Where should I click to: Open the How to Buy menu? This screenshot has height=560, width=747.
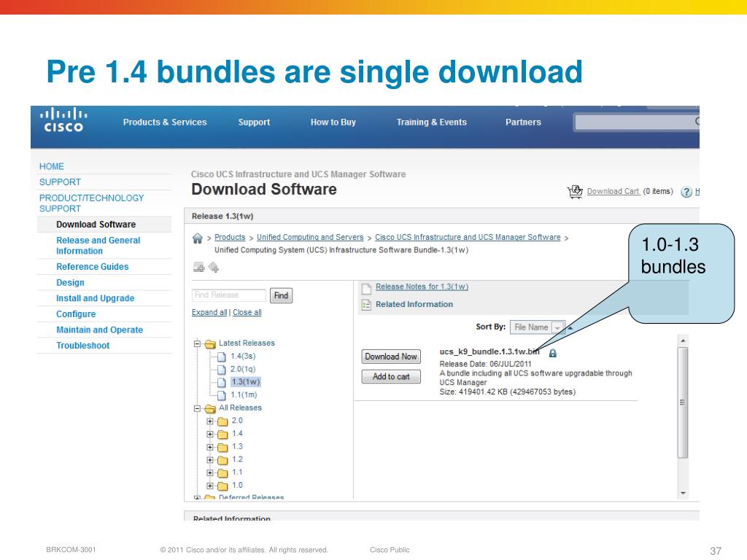coord(333,122)
